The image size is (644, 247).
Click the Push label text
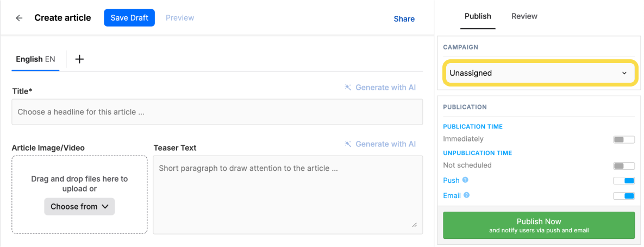452,181
